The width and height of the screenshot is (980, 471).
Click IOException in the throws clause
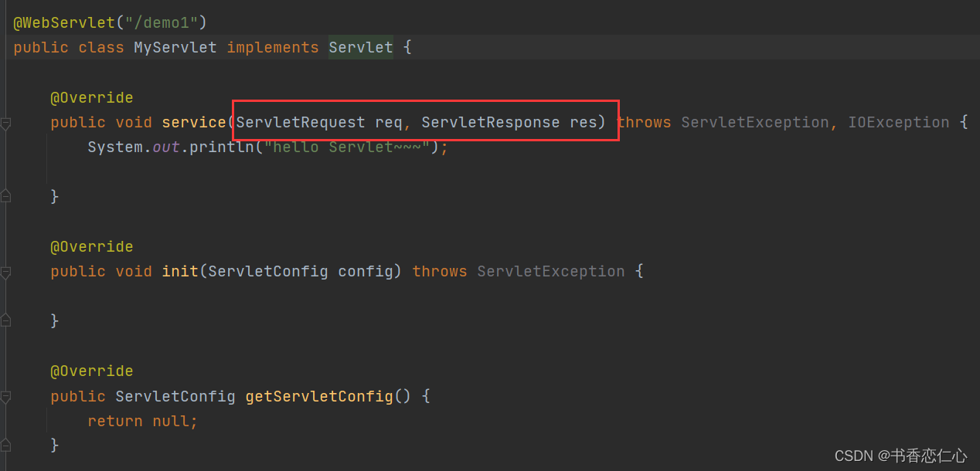pyautogui.click(x=898, y=121)
